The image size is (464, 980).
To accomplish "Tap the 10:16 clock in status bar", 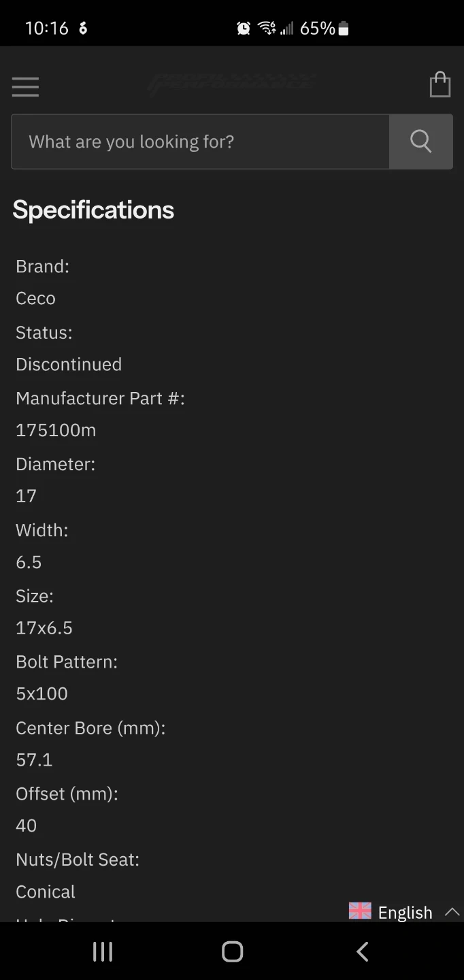I will click(x=46, y=28).
